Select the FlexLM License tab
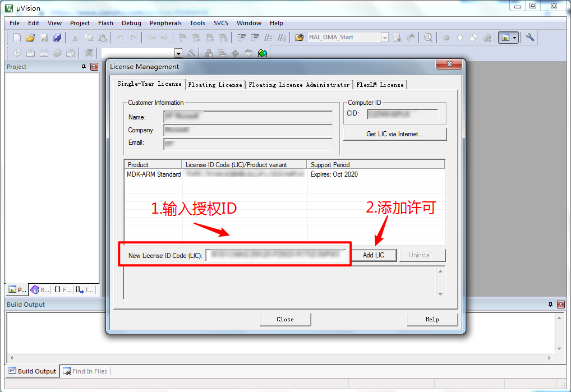Viewport: 571px width, 392px height. pyautogui.click(x=380, y=85)
